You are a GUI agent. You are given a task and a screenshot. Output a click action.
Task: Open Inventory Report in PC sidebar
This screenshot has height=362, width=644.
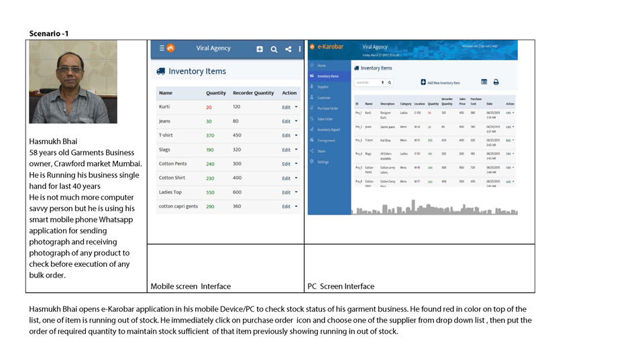click(328, 129)
